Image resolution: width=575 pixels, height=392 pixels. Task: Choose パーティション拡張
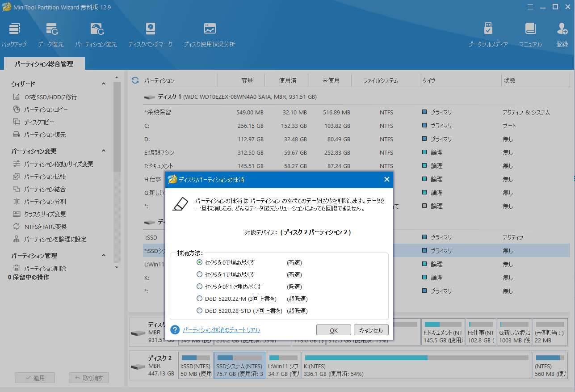pyautogui.click(x=39, y=177)
